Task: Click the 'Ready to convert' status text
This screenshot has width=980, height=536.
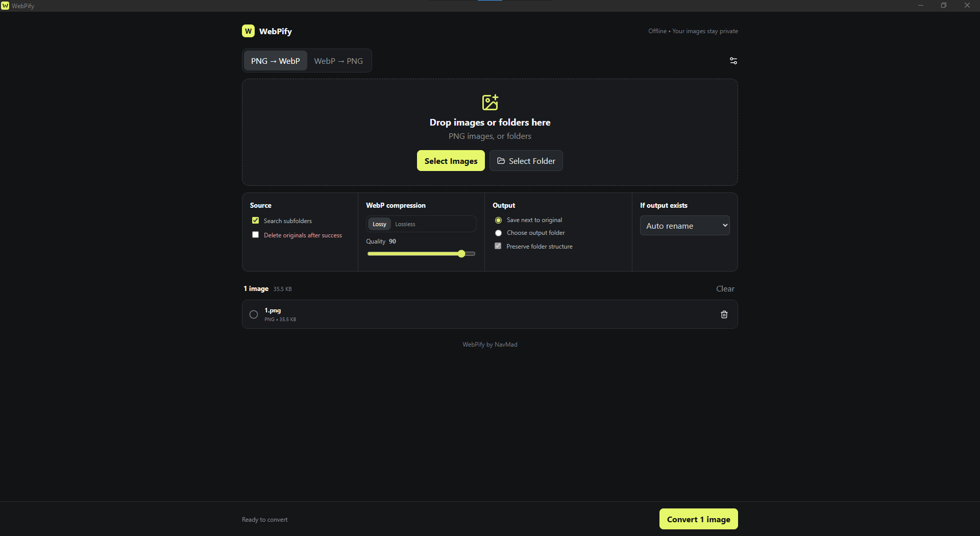Action: 265,520
